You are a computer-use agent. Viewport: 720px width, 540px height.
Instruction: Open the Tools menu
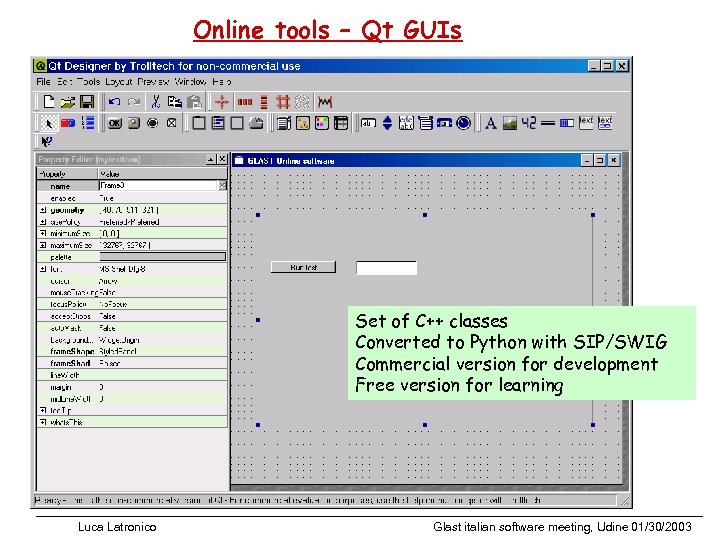pos(88,82)
